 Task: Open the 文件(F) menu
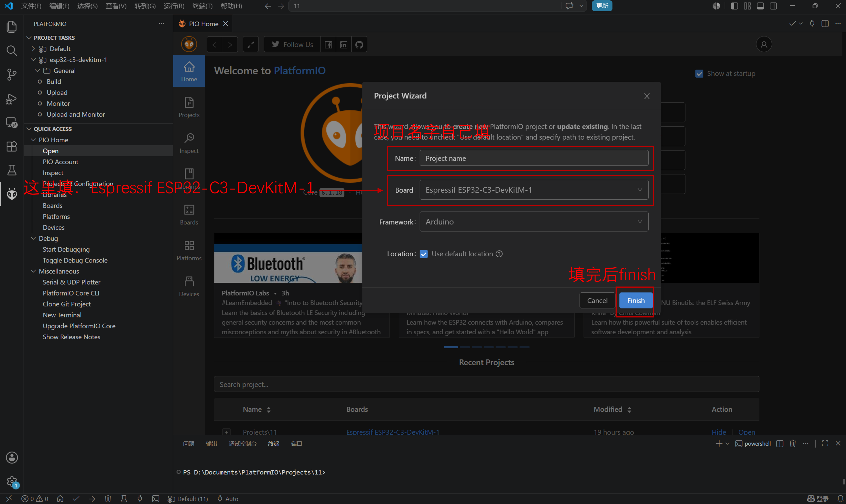coord(31,6)
